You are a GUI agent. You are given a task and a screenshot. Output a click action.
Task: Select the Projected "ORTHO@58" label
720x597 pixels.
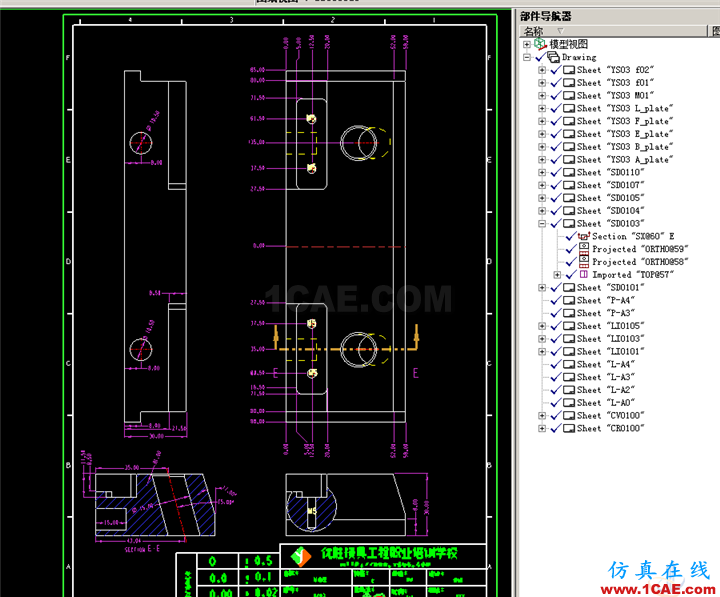click(x=641, y=262)
